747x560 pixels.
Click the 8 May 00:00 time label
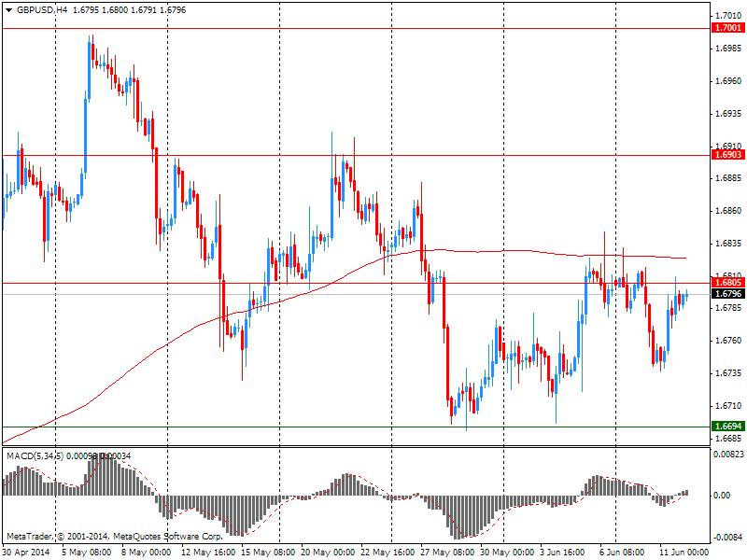click(147, 553)
